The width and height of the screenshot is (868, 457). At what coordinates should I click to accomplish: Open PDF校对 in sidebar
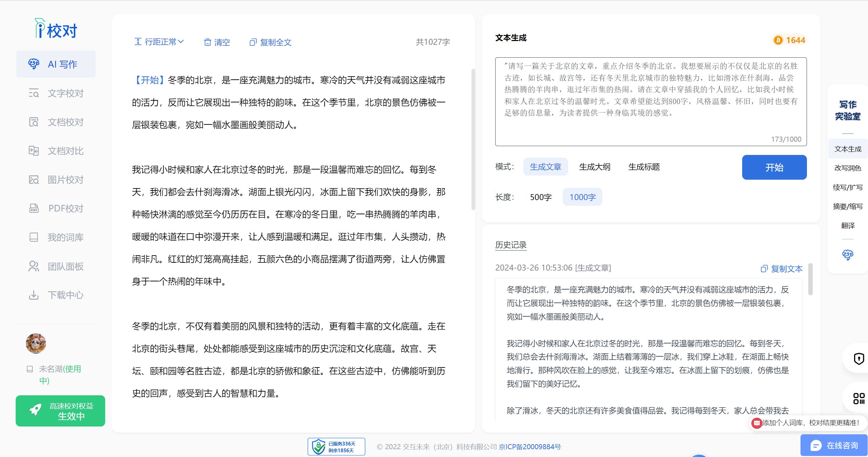tap(56, 208)
